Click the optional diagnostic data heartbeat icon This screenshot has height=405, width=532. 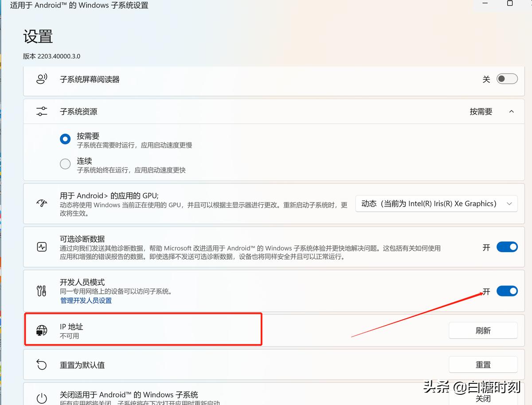pos(41,247)
